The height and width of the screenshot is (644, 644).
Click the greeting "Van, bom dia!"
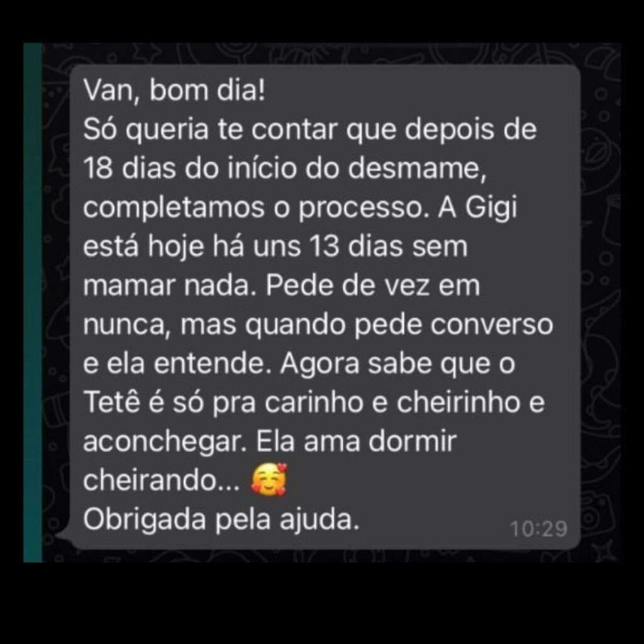coord(175,90)
